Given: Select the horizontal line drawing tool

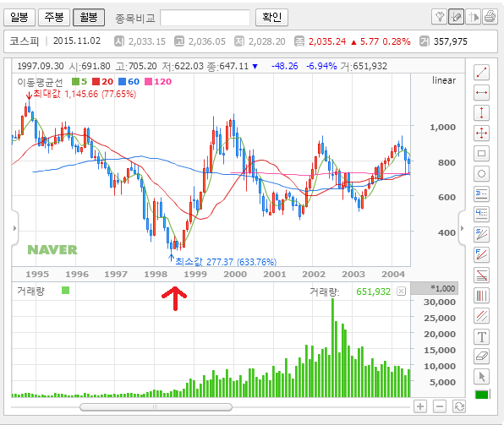Looking at the screenshot, I should (x=481, y=92).
